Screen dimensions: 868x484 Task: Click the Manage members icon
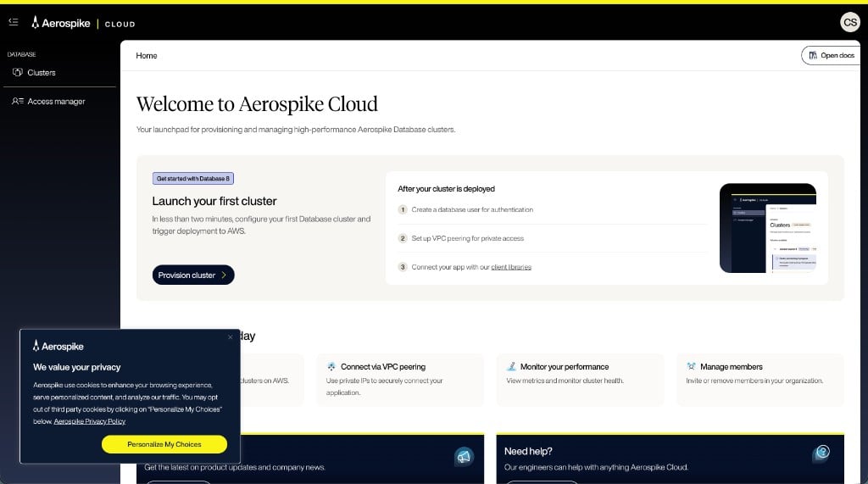pyautogui.click(x=691, y=366)
